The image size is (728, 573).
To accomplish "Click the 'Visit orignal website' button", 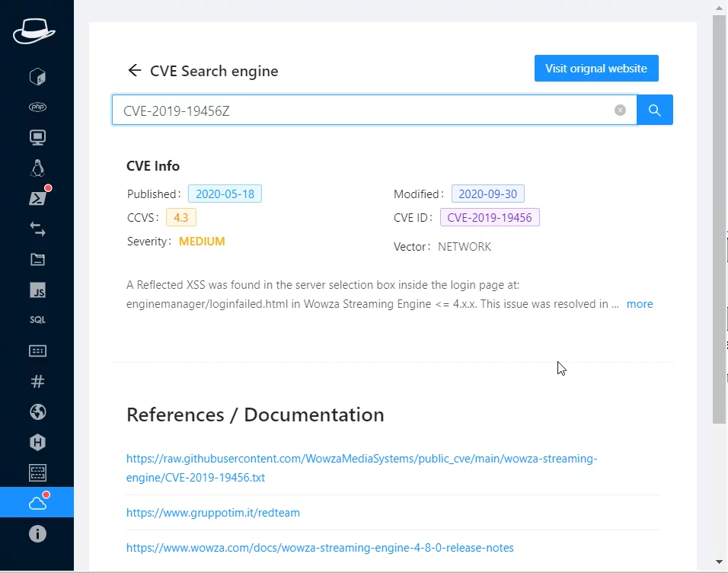I will (595, 69).
